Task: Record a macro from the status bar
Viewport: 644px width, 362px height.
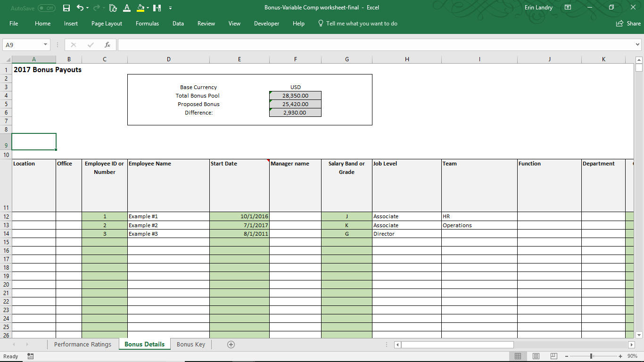Action: (x=30, y=356)
